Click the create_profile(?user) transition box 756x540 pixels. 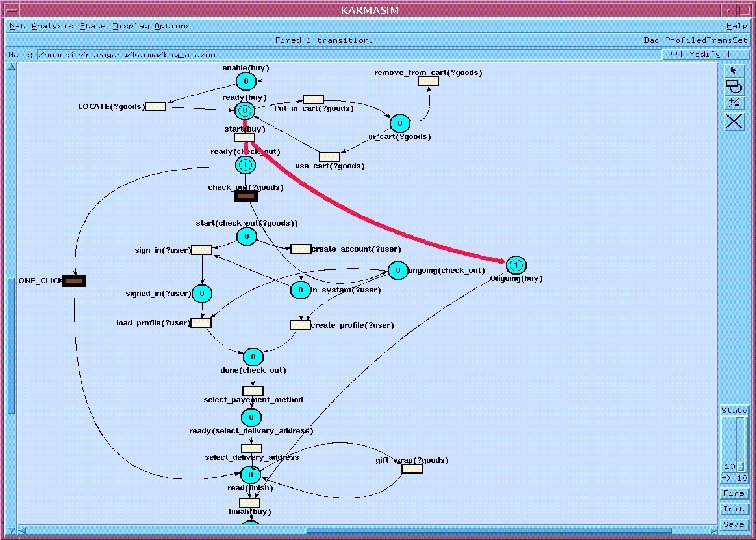click(x=300, y=325)
